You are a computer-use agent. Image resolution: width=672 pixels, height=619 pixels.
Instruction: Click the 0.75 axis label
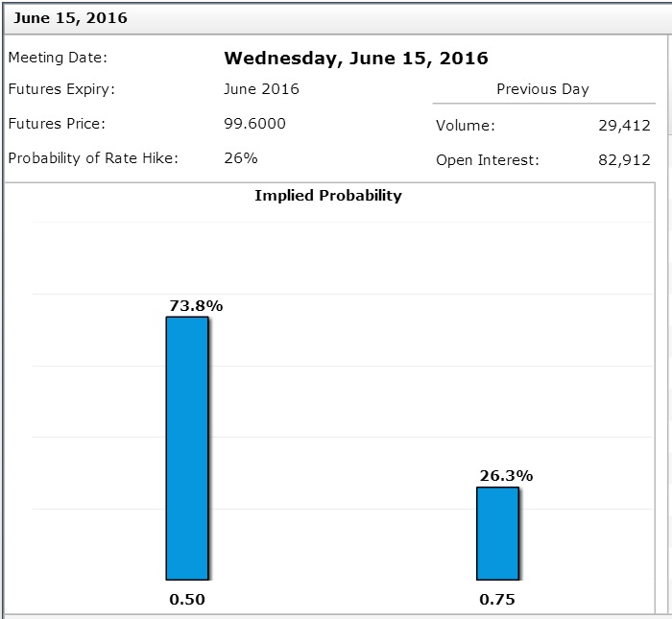[x=497, y=600]
